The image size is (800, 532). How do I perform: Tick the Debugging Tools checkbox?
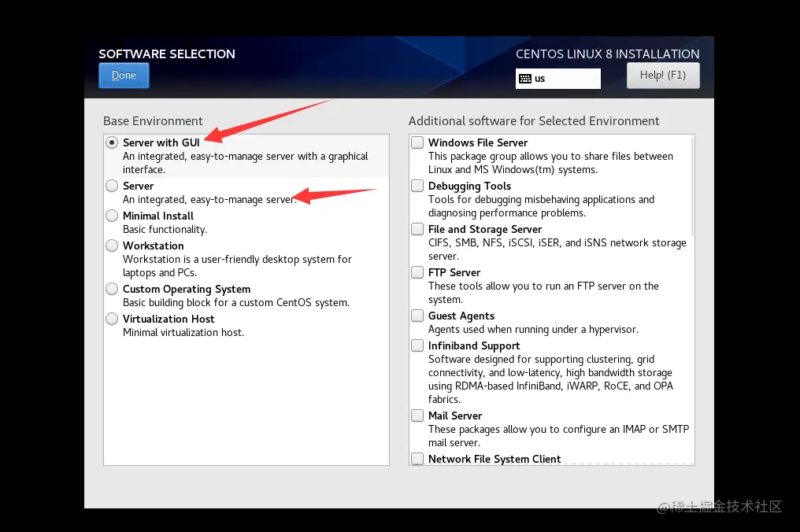(x=417, y=186)
